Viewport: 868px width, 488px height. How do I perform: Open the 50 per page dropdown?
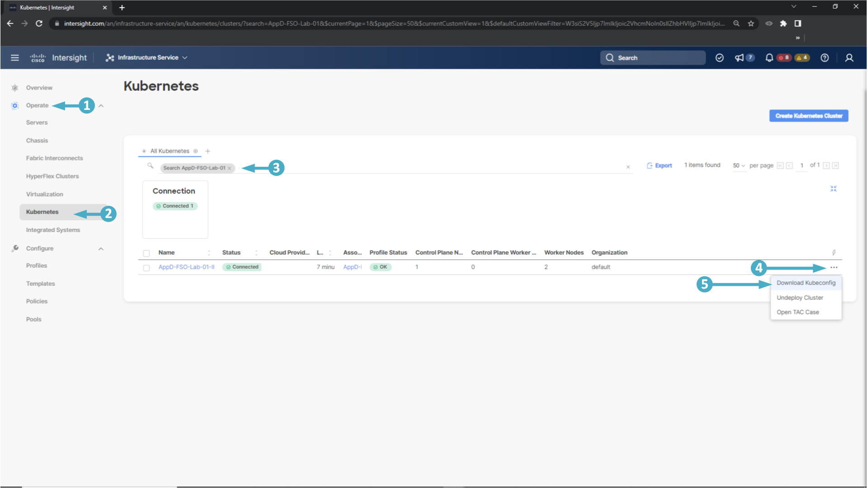pos(739,166)
